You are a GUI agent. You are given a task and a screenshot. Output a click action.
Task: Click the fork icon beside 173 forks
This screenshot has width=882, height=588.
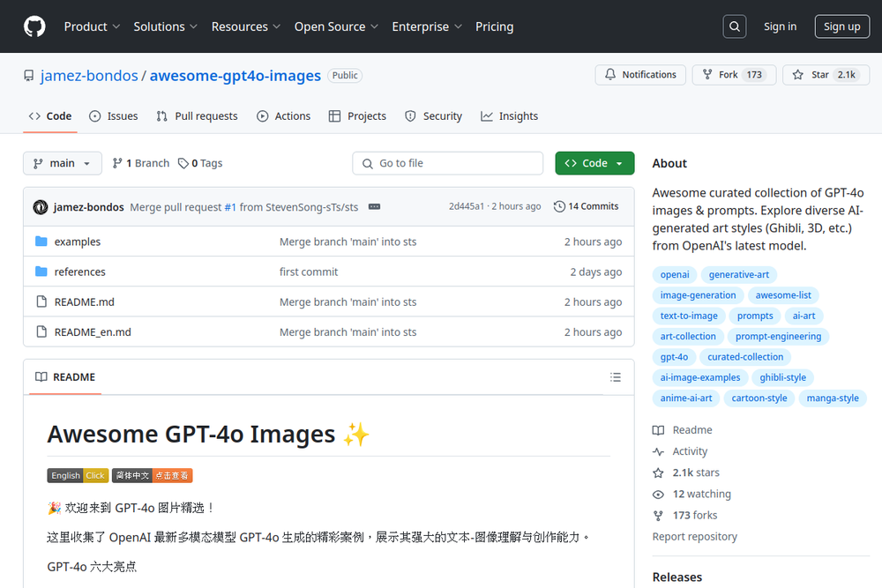[x=658, y=516]
